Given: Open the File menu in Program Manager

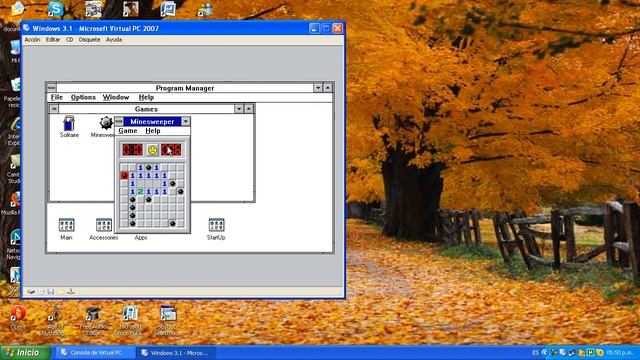Looking at the screenshot, I should (56, 97).
